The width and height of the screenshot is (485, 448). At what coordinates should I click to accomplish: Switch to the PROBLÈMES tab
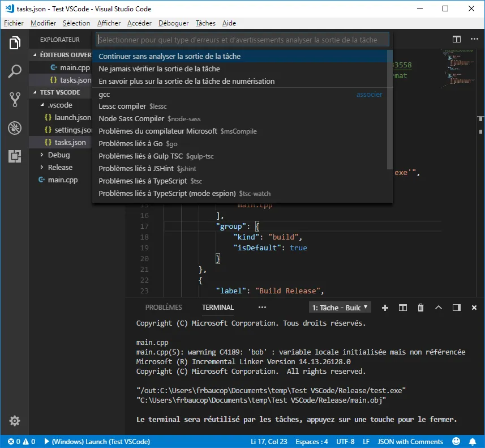[x=164, y=308]
